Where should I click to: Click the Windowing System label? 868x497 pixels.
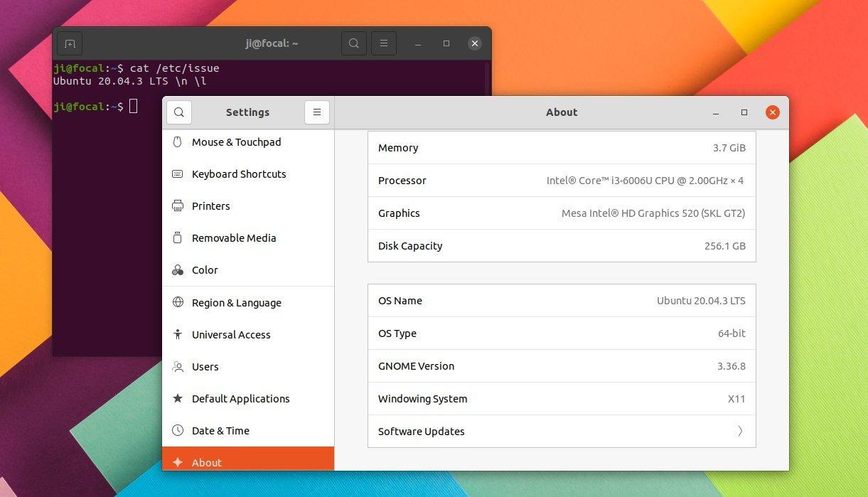coord(423,399)
